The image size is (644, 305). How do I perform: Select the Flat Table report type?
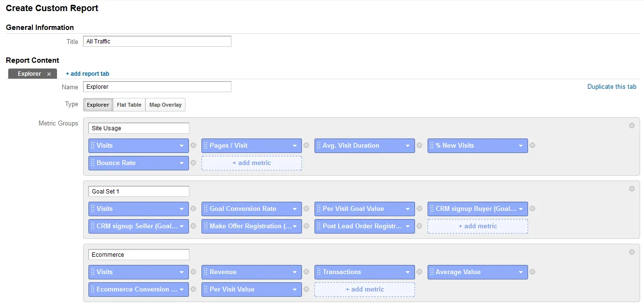click(x=129, y=105)
